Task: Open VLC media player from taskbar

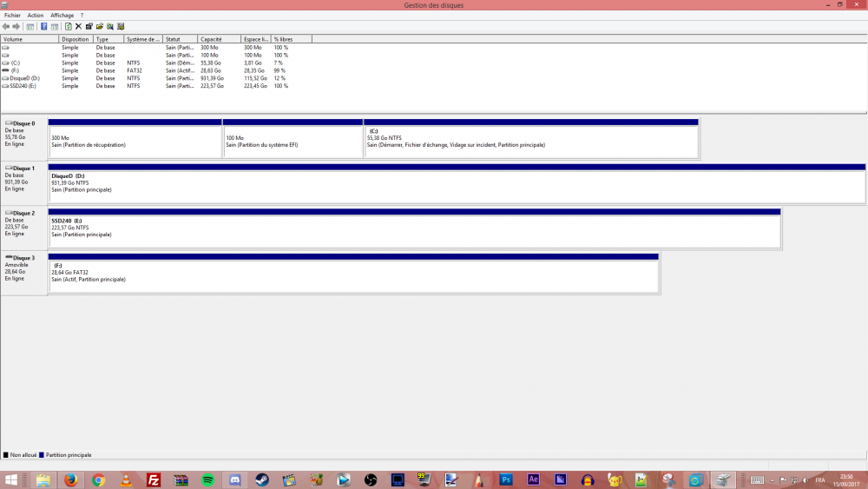Action: tap(126, 480)
